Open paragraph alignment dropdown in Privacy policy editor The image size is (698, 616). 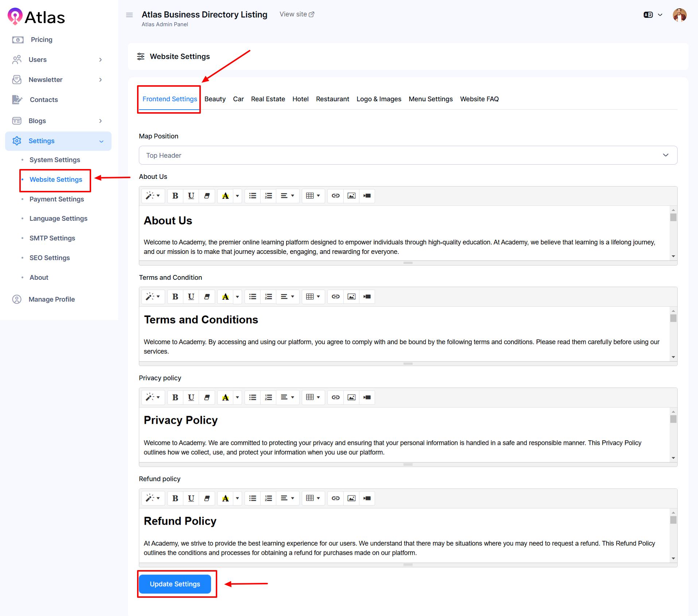(x=287, y=397)
